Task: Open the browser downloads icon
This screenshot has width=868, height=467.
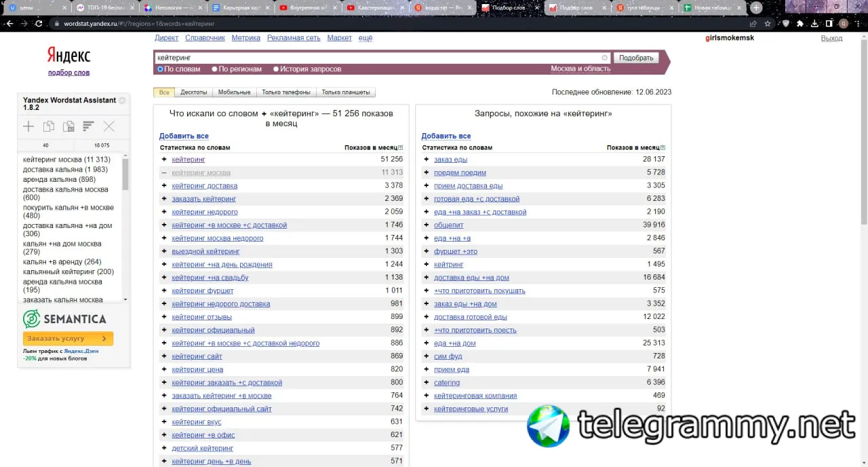Action: (x=814, y=23)
